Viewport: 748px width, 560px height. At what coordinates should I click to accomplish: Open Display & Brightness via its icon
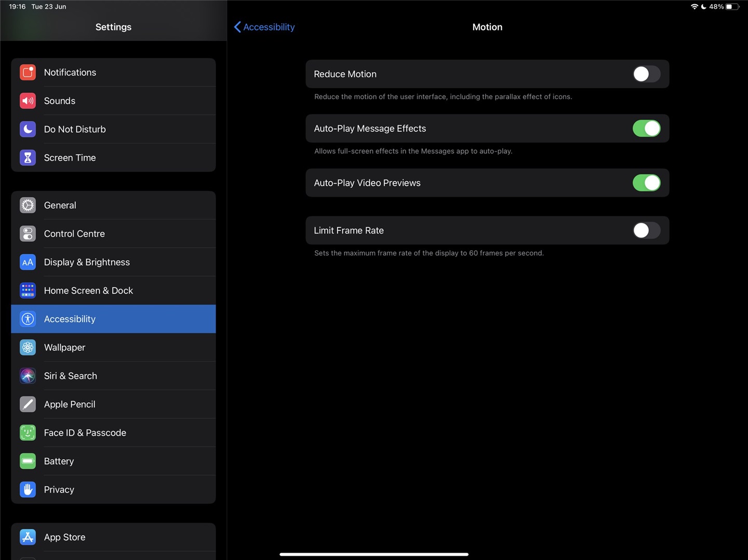pos(28,262)
